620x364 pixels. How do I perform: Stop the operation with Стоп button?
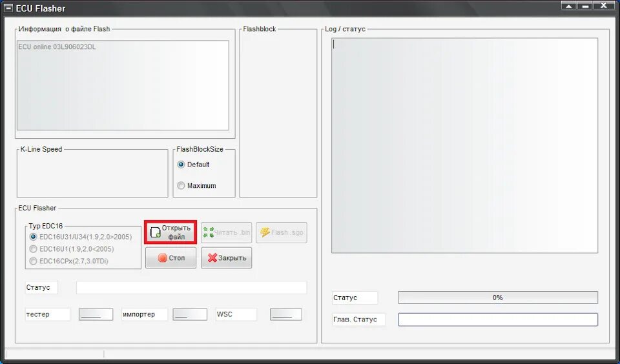pyautogui.click(x=170, y=258)
